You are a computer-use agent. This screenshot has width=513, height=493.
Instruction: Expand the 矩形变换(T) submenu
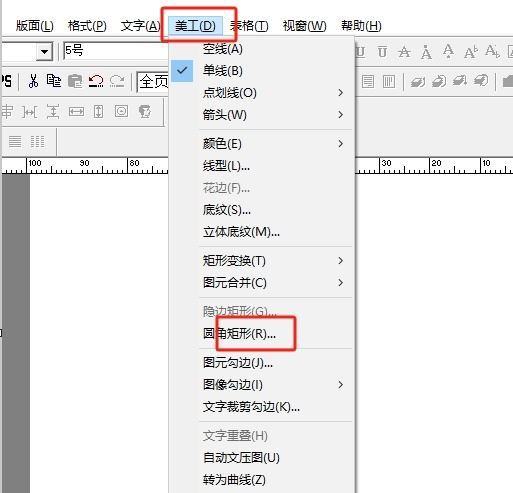262,261
